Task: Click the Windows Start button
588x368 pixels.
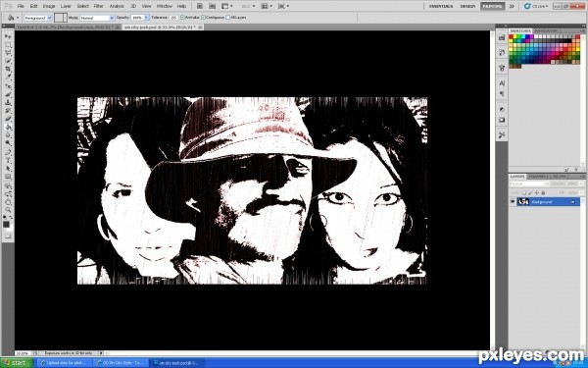Action: click(x=17, y=363)
